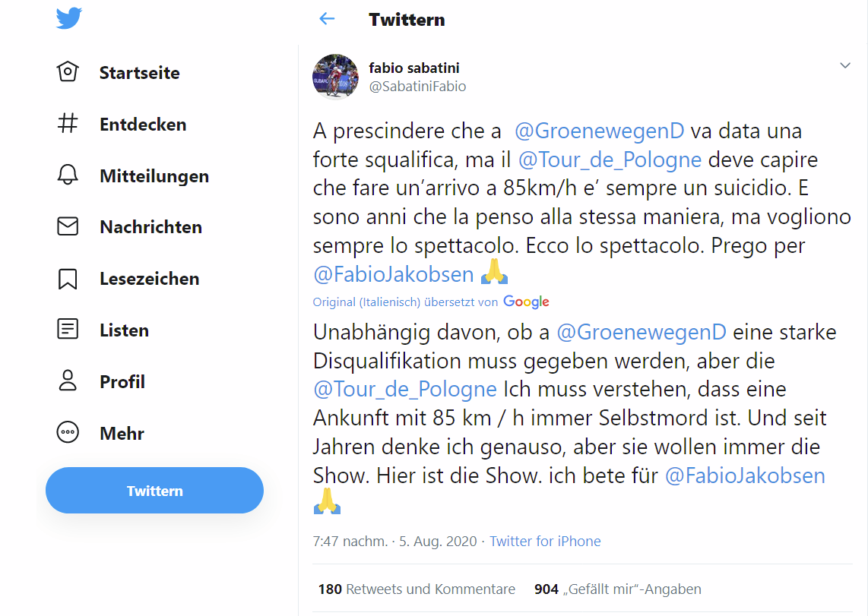
Task: Click the Twitter for iPhone link
Action: click(x=545, y=542)
